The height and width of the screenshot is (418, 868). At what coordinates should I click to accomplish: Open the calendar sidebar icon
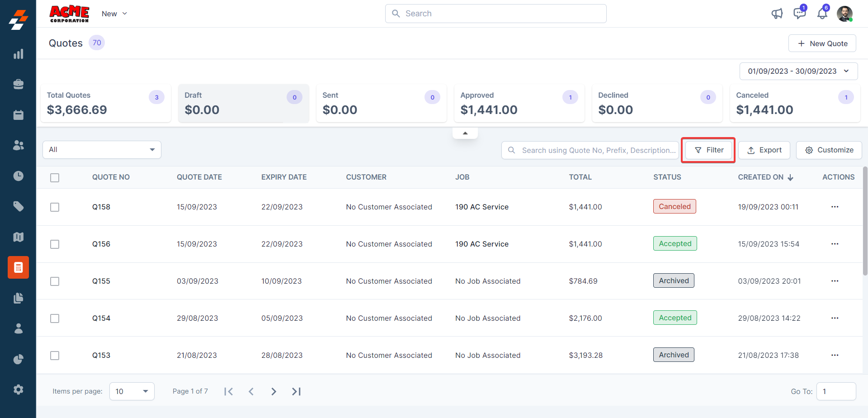[x=18, y=115]
